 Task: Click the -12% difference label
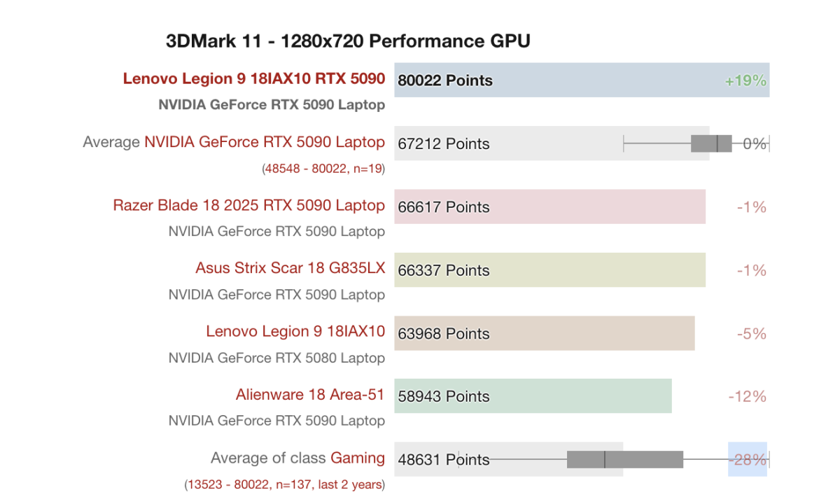pyautogui.click(x=748, y=397)
